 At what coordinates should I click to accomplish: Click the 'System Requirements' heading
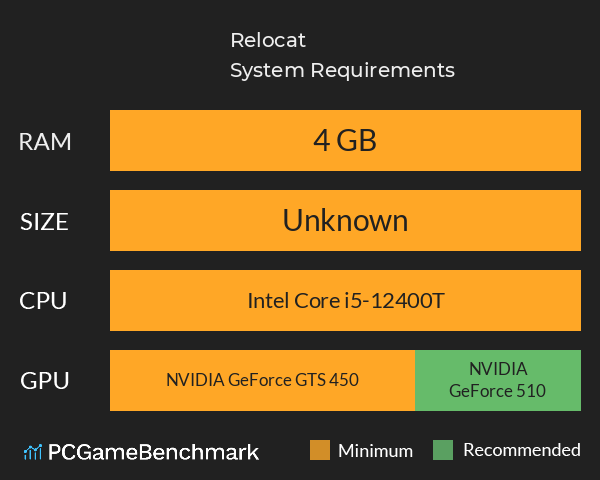342,70
